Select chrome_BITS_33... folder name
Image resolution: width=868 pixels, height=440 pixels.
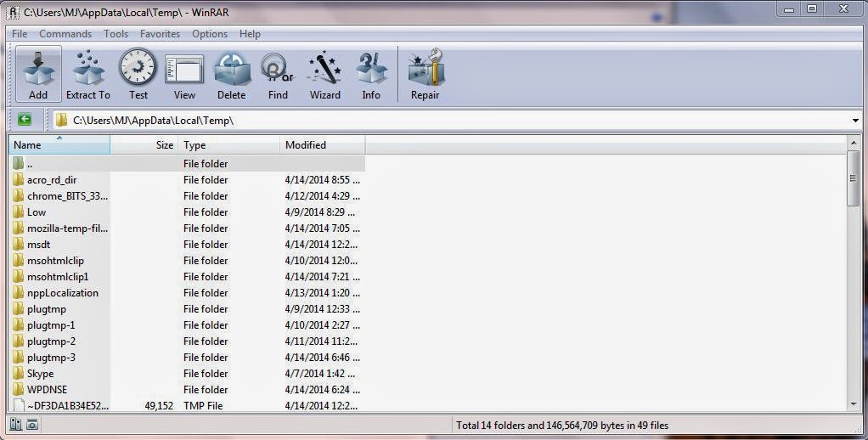tap(68, 196)
